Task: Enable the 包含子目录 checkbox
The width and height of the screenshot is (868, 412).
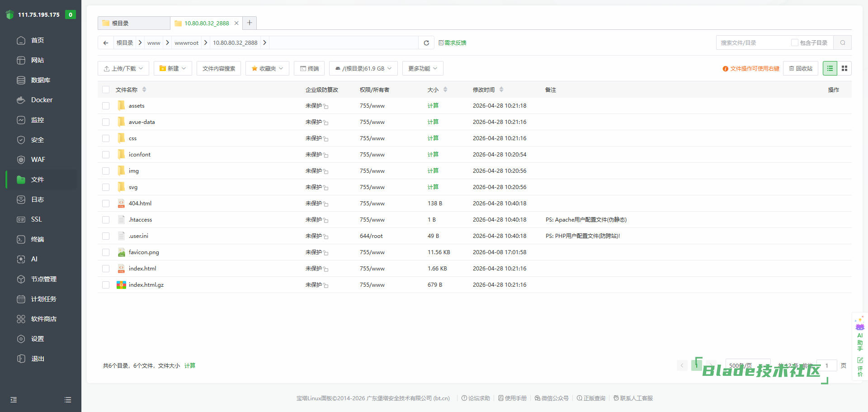Action: coord(794,43)
